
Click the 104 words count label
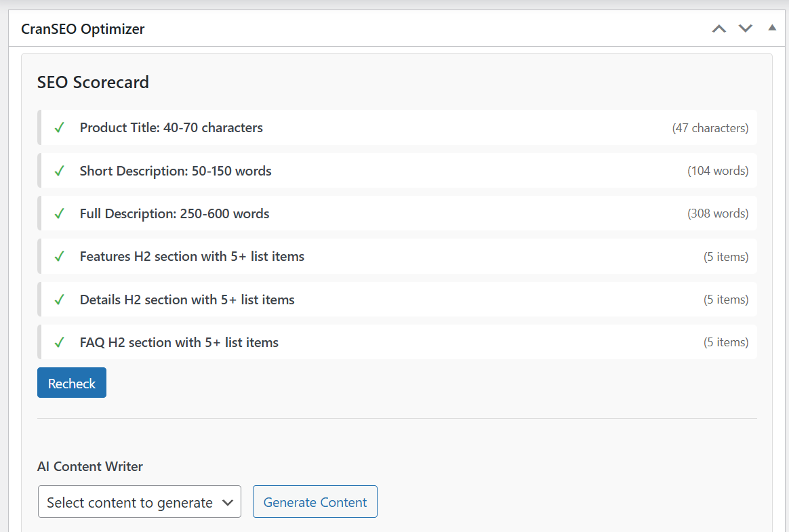pos(718,171)
